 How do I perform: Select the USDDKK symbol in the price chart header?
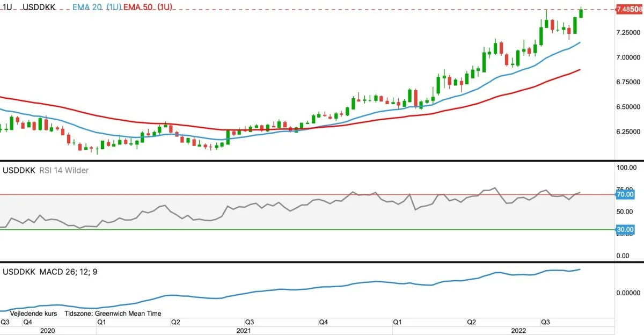pos(39,9)
